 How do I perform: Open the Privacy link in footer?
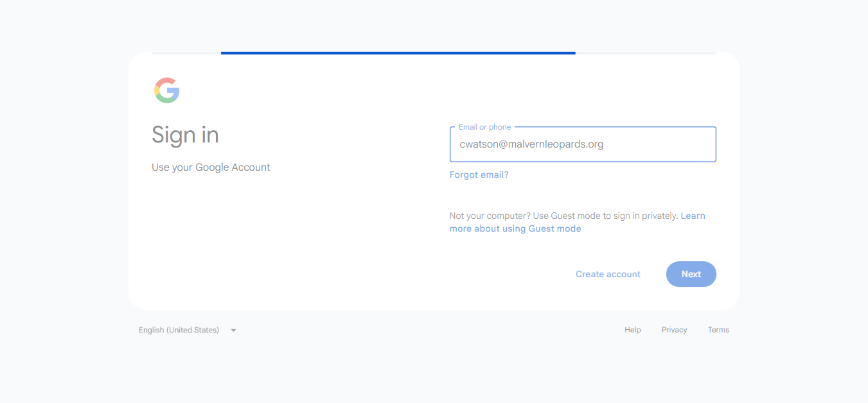[x=674, y=330]
